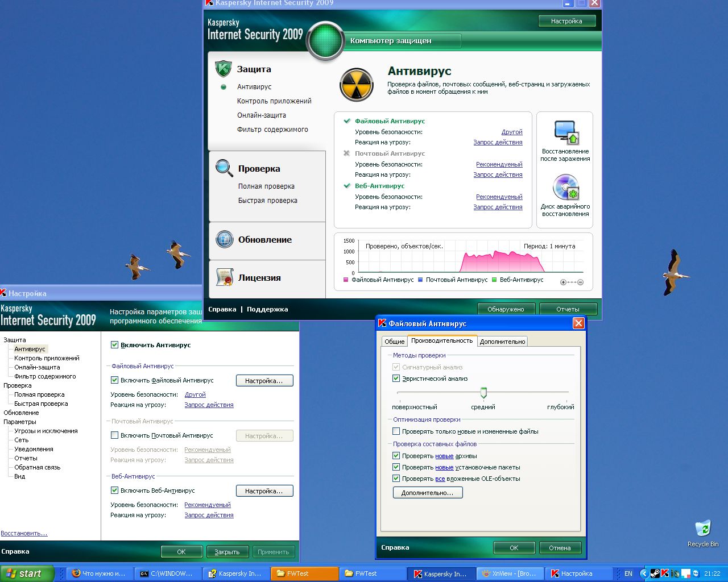Viewport: 728px width, 582px height.
Task: Click the green bullet beside Антивирус in the sidebar
Action: [x=224, y=87]
